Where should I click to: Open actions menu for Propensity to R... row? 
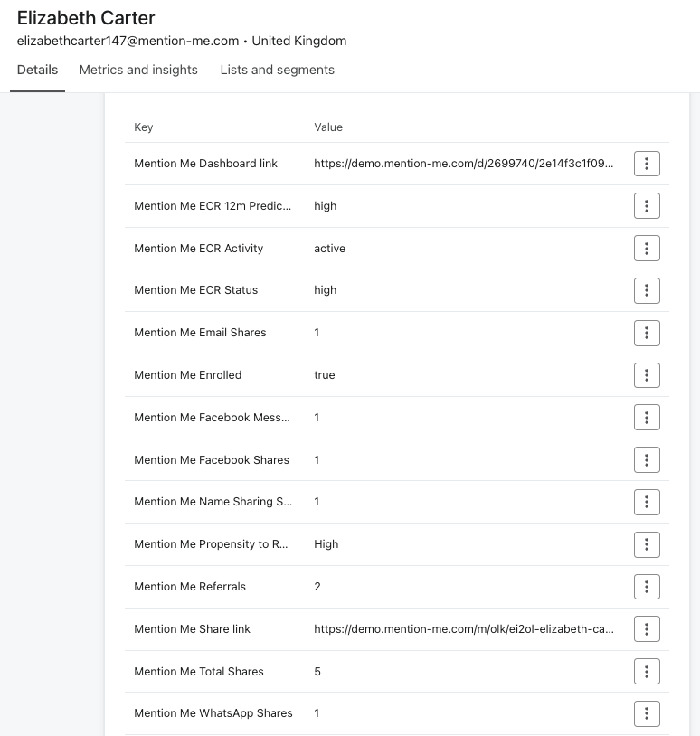pos(647,544)
